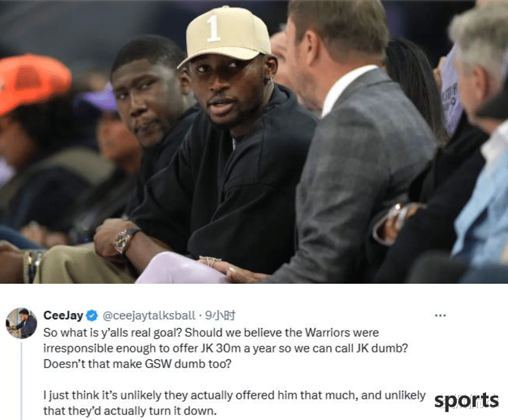Open CeeJay's profile avatar picture

pos(21,323)
